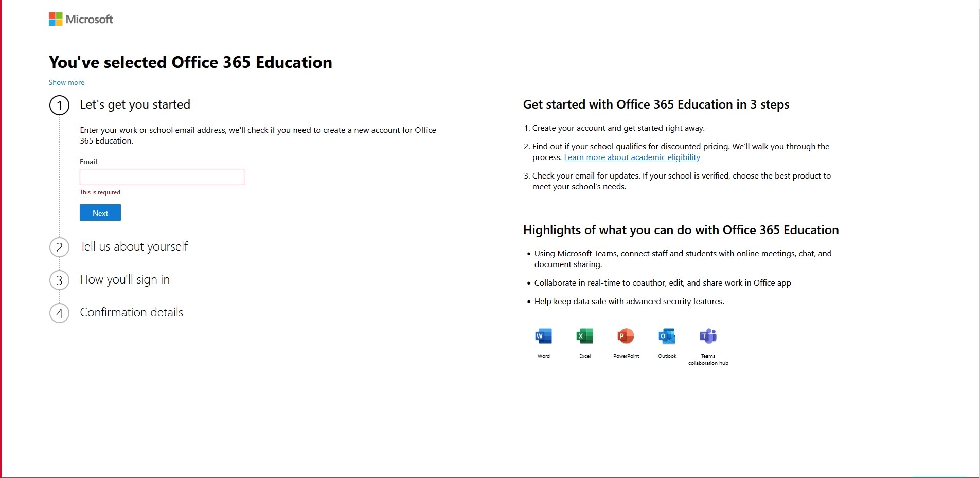980x478 pixels.
Task: Click the Next button
Action: (100, 213)
